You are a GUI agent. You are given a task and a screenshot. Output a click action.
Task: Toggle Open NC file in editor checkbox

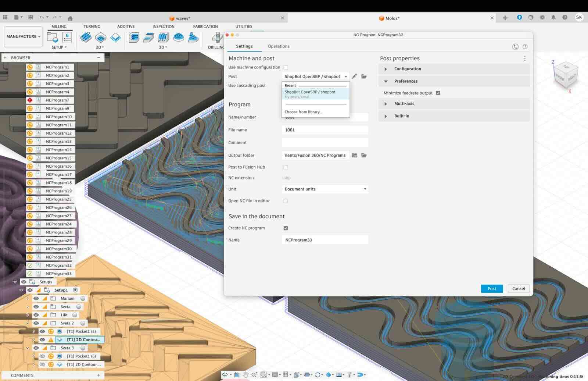[286, 201]
